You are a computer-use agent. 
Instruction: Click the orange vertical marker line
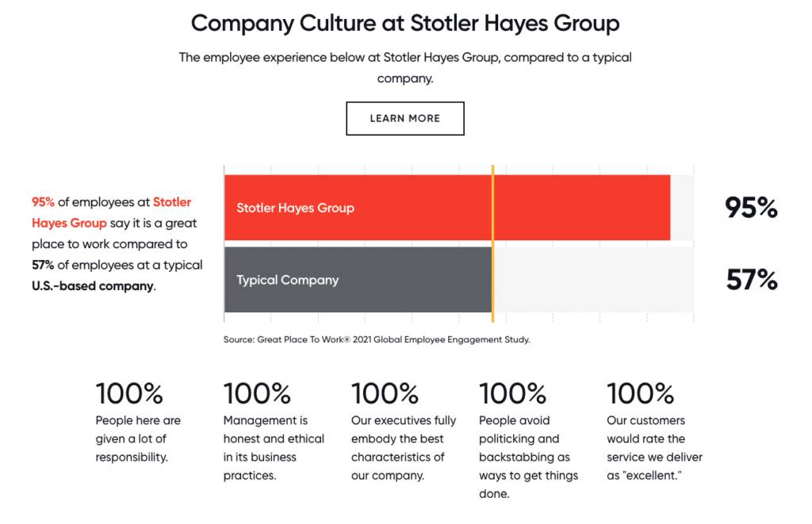492,244
